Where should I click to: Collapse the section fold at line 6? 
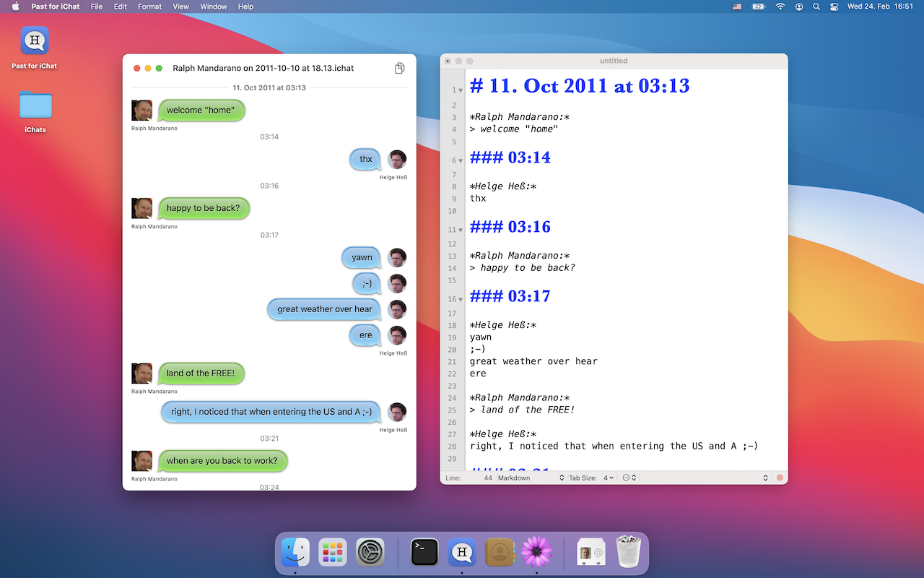click(x=461, y=161)
